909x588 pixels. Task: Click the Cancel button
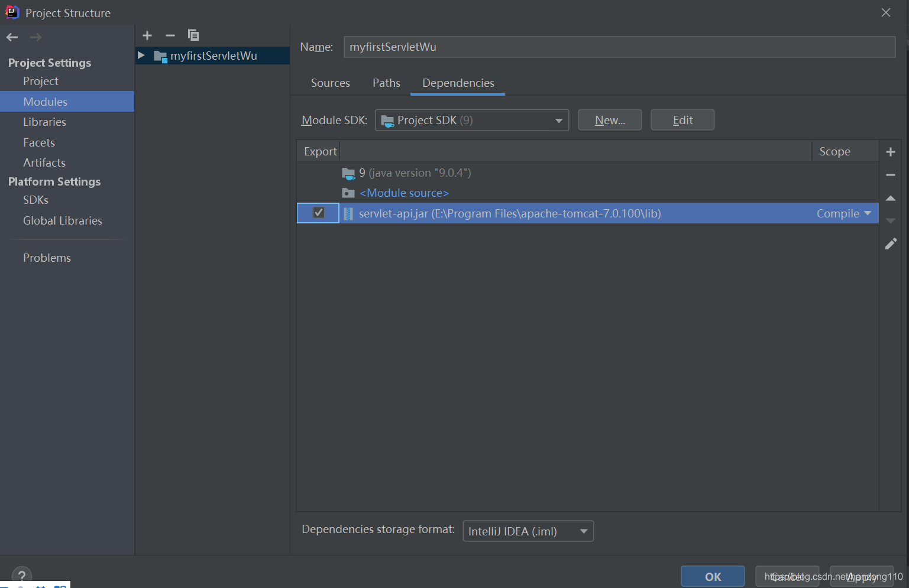click(x=787, y=576)
